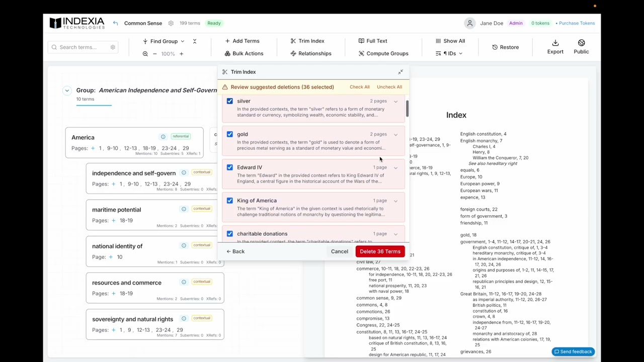Add a page to the America term

coord(93,148)
